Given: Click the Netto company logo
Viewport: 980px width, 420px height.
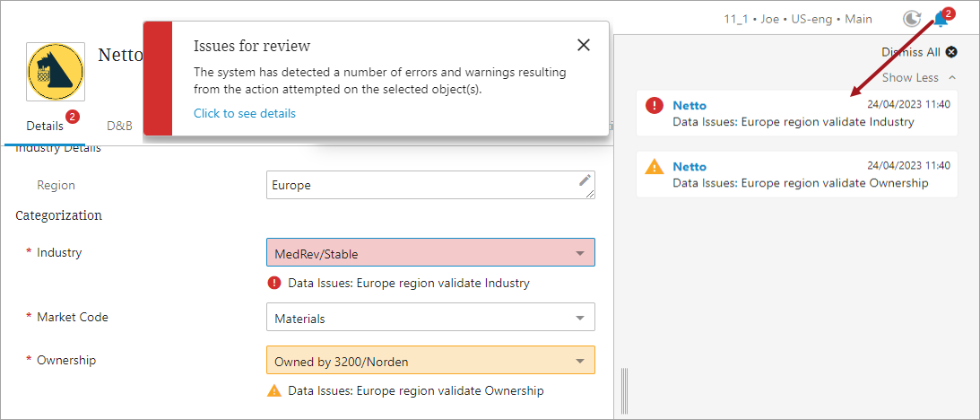Looking at the screenshot, I should pos(56,72).
